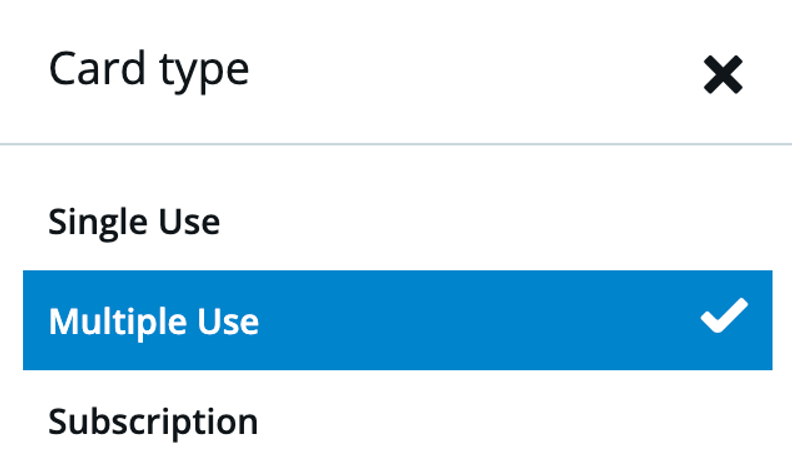Pick the Subscription card type
The image size is (792, 472).
click(398, 420)
